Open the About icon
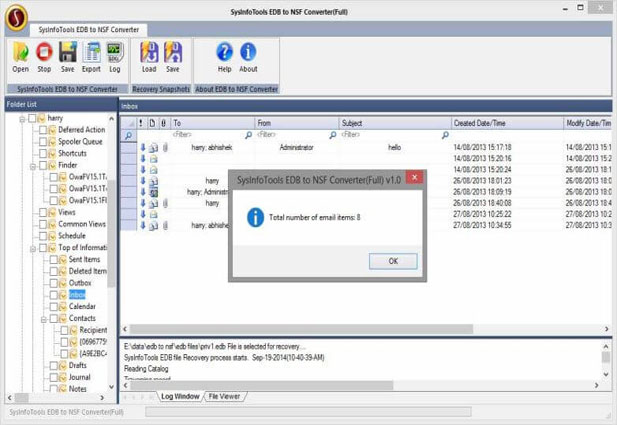The image size is (617, 425). pos(248,57)
